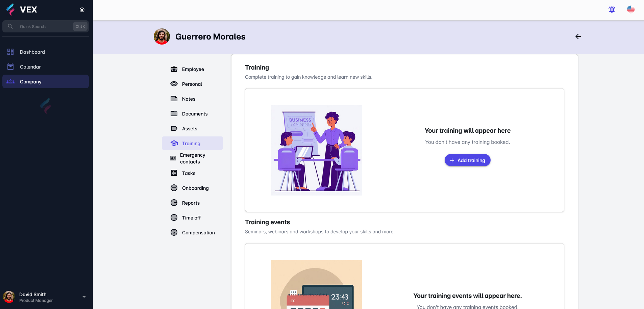The width and height of the screenshot is (644, 309).
Task: Open the language selector showing the US flag
Action: 631,9
